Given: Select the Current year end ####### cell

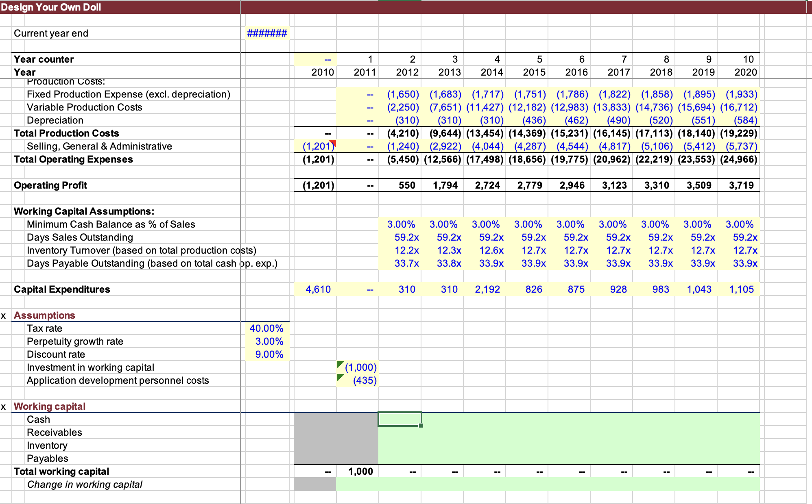Looking at the screenshot, I should [x=267, y=33].
